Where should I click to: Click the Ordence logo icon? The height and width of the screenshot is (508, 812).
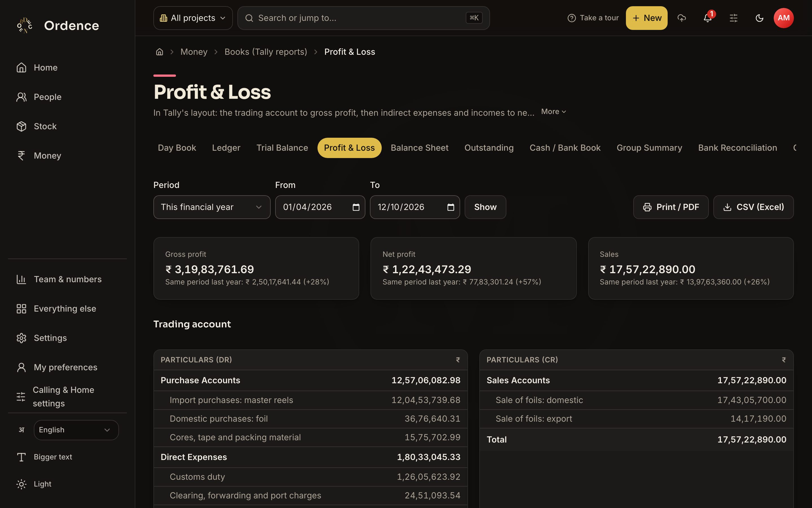tap(25, 25)
